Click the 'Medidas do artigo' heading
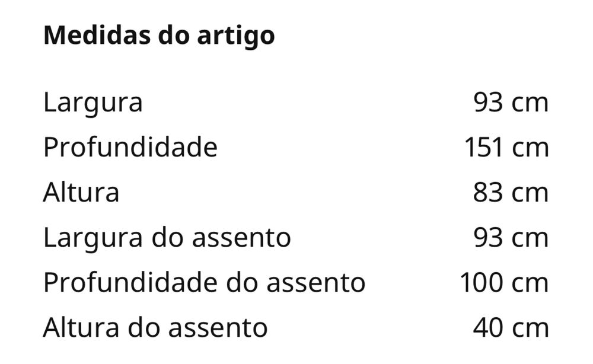The image size is (593, 364). coord(159,36)
